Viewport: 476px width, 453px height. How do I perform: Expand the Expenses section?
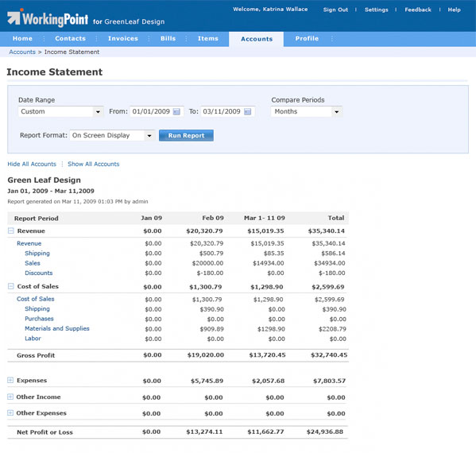click(x=10, y=380)
